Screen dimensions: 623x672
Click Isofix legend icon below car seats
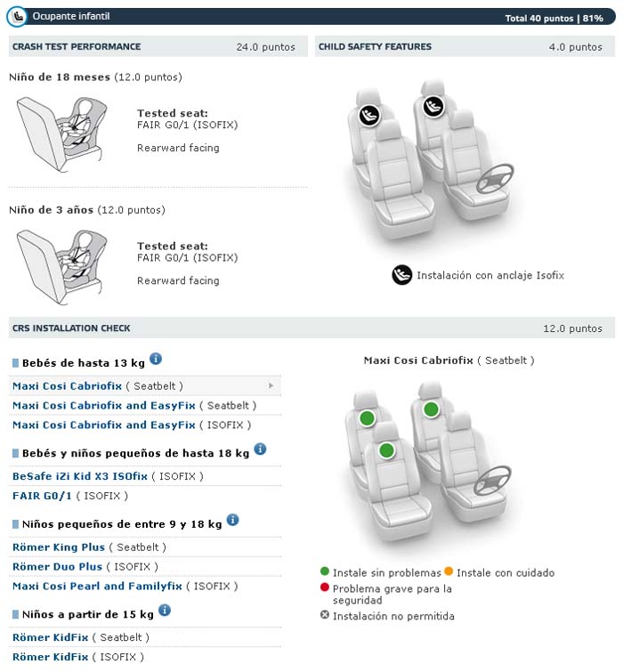pyautogui.click(x=402, y=275)
